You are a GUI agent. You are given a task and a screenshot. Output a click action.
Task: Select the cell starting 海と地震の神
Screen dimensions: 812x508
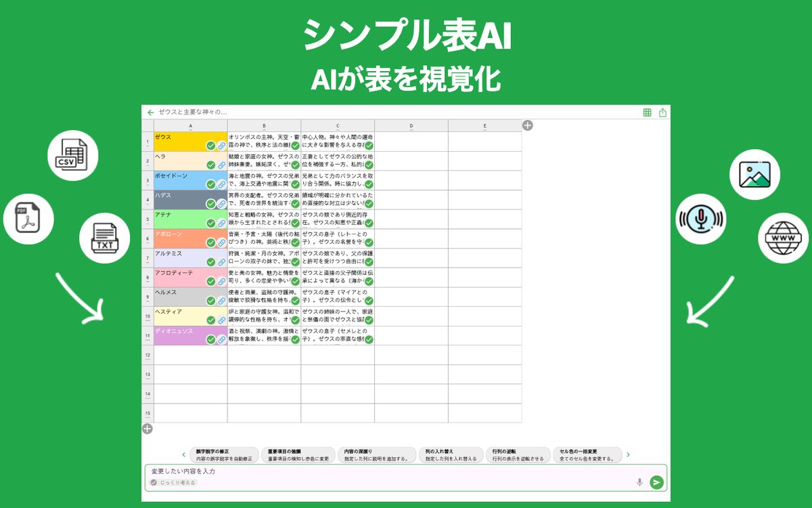[264, 180]
